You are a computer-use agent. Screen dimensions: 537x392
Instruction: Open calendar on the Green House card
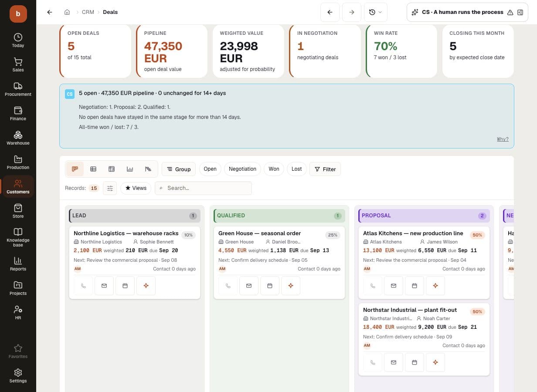point(270,286)
